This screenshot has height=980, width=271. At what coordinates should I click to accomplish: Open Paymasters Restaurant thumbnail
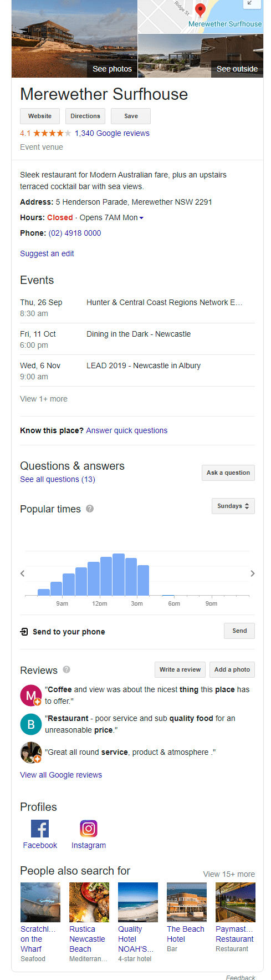pyautogui.click(x=236, y=902)
